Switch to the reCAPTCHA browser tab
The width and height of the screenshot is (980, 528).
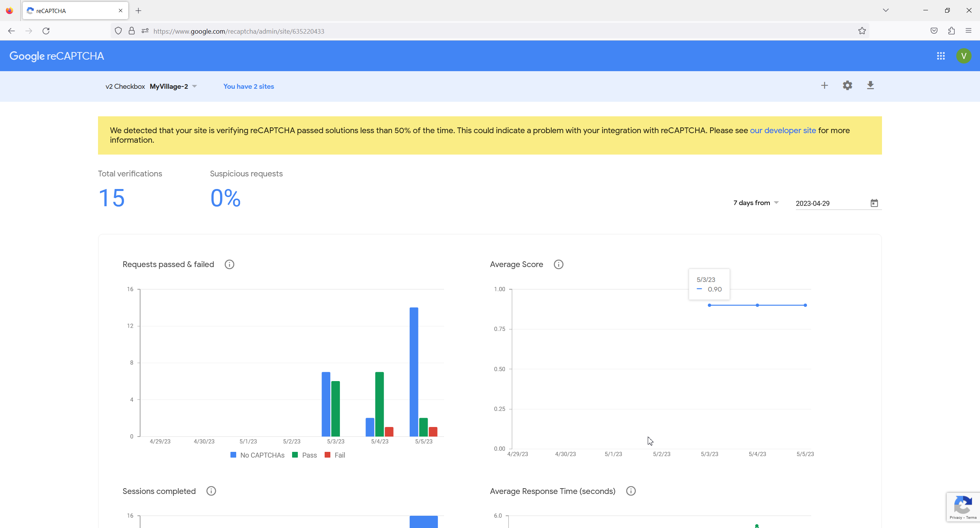coord(73,11)
